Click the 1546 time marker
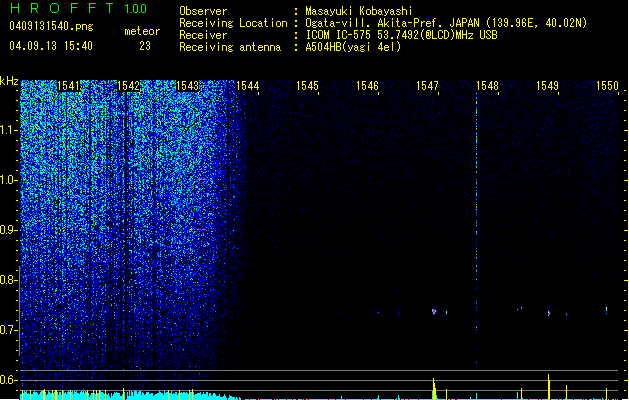 (x=367, y=86)
